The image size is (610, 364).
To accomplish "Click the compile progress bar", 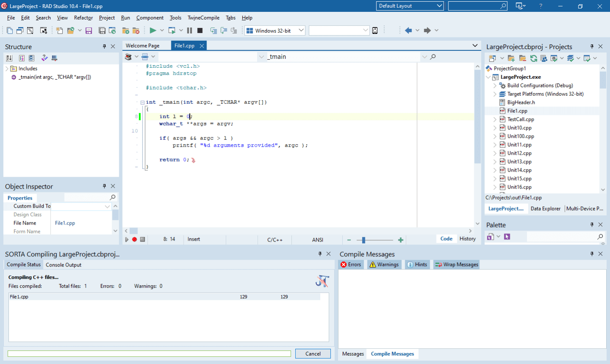I will pyautogui.click(x=149, y=353).
